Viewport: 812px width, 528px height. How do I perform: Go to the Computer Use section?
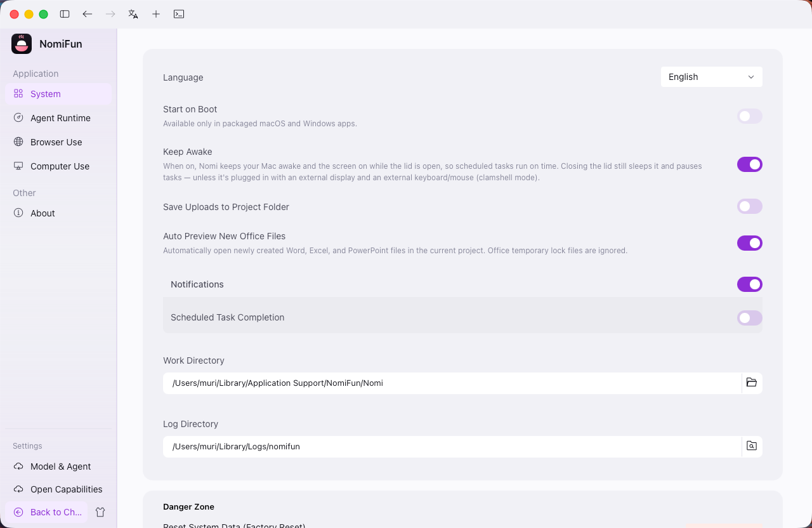point(58,166)
